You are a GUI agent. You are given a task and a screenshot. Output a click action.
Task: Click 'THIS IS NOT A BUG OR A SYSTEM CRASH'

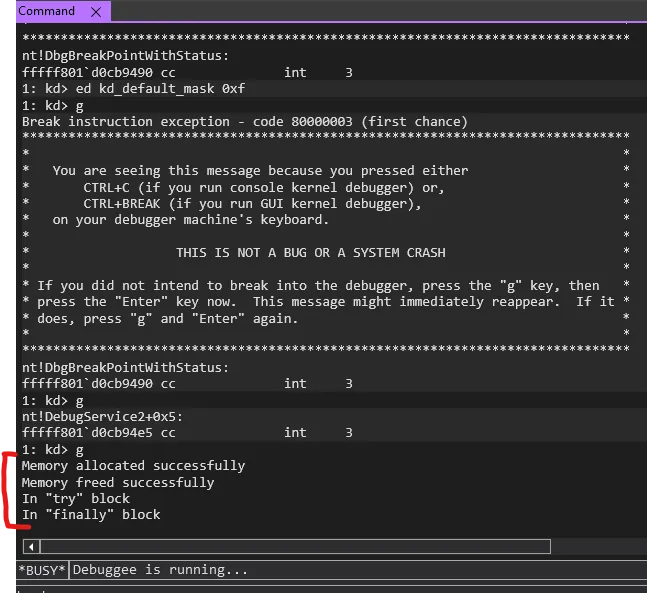(311, 253)
